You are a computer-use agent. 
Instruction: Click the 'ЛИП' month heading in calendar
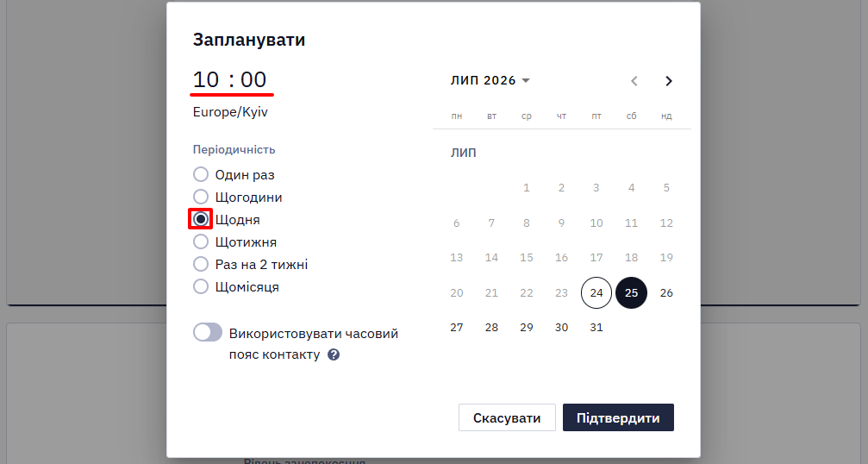coord(464,153)
